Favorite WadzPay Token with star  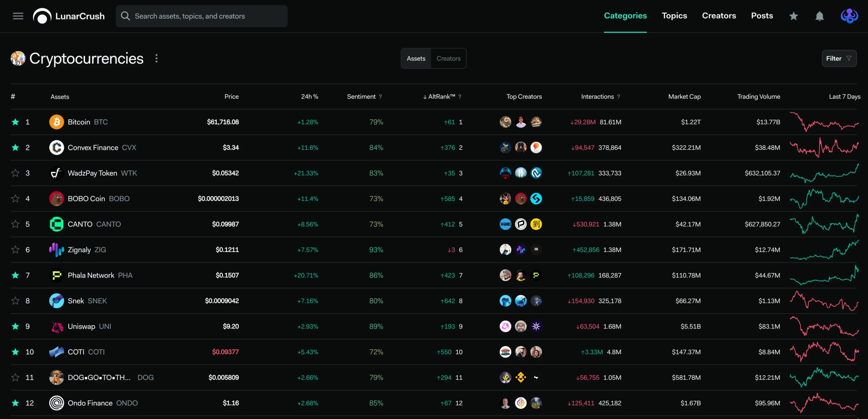pos(15,173)
